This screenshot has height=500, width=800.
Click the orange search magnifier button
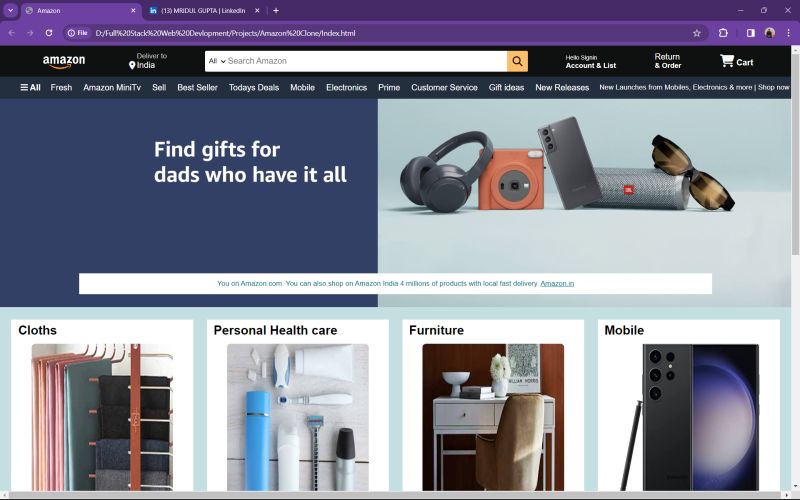pyautogui.click(x=517, y=61)
